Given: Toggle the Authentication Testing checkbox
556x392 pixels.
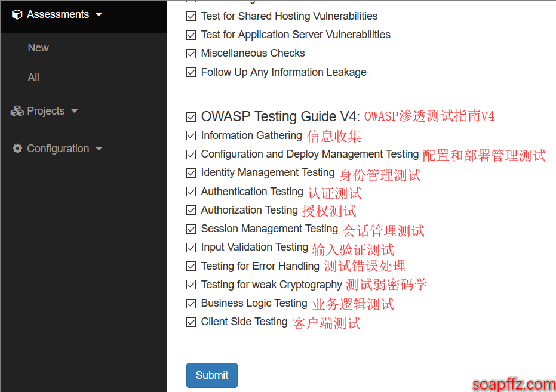Looking at the screenshot, I should [191, 192].
